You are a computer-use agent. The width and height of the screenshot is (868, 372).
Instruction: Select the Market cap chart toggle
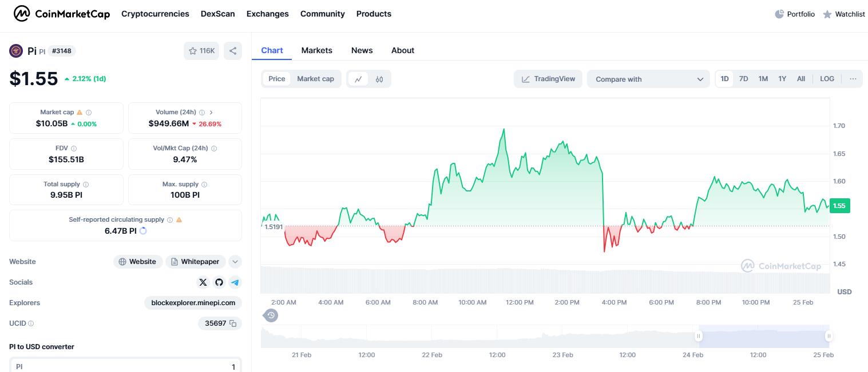315,79
